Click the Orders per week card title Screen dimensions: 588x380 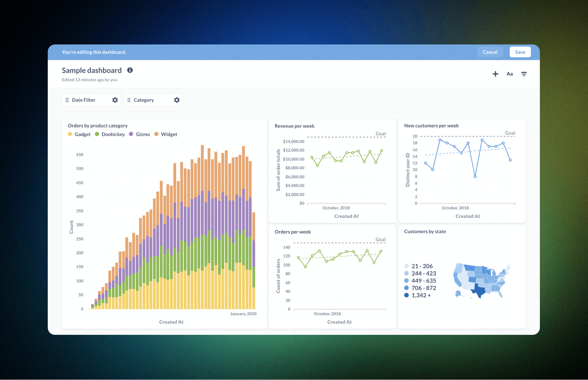(x=293, y=232)
